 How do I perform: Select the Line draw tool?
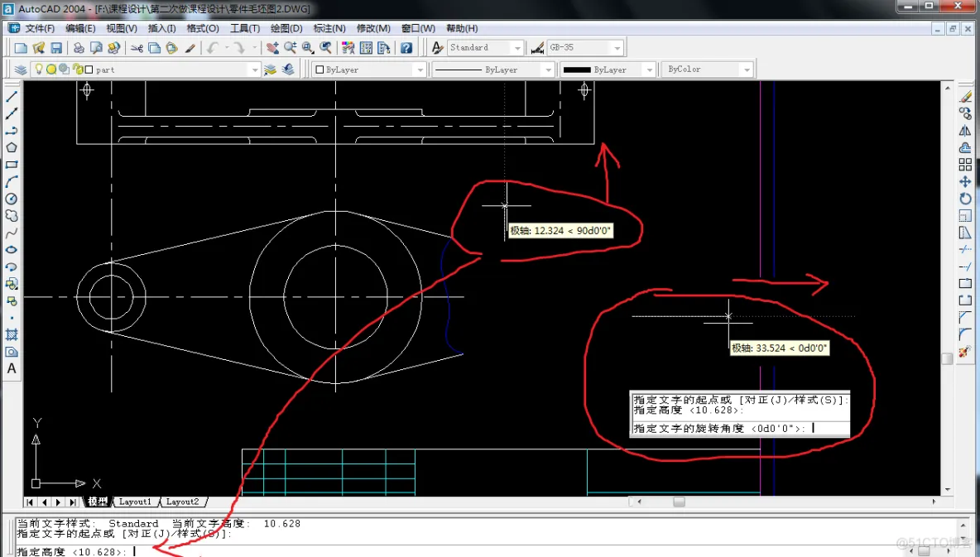click(x=12, y=97)
